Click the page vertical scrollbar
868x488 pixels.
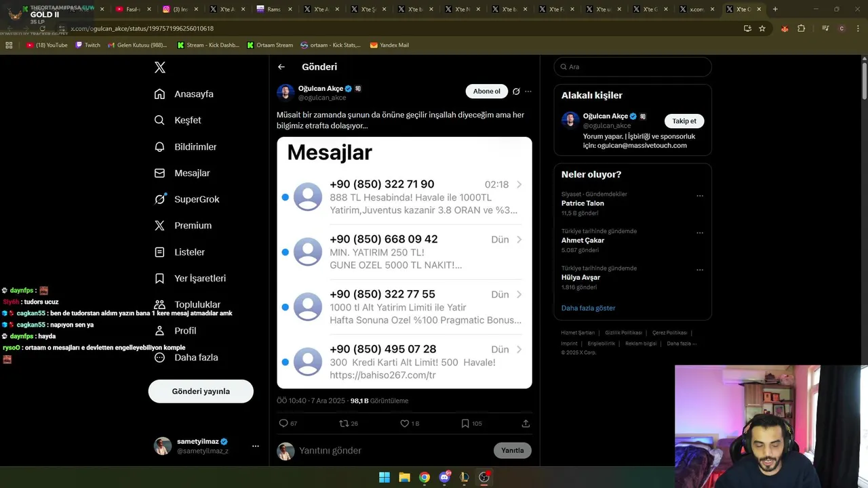pos(865,81)
